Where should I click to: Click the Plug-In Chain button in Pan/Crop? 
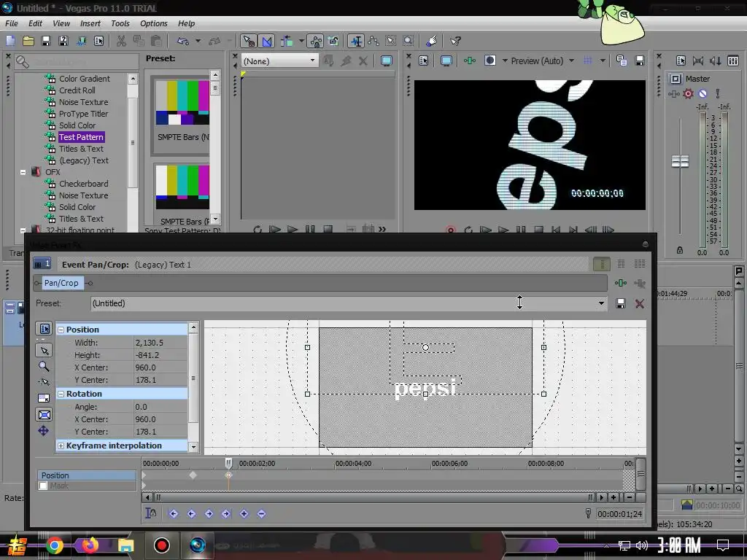tap(620, 283)
